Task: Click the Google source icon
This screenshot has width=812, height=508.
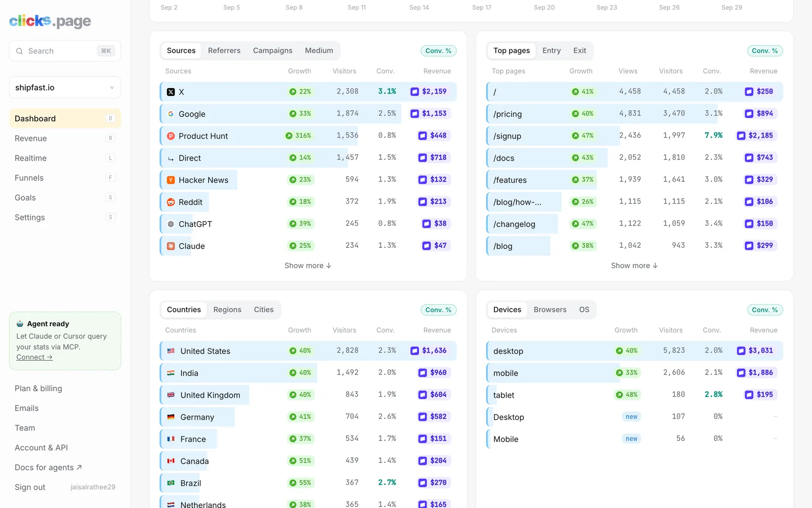Action: [171, 114]
